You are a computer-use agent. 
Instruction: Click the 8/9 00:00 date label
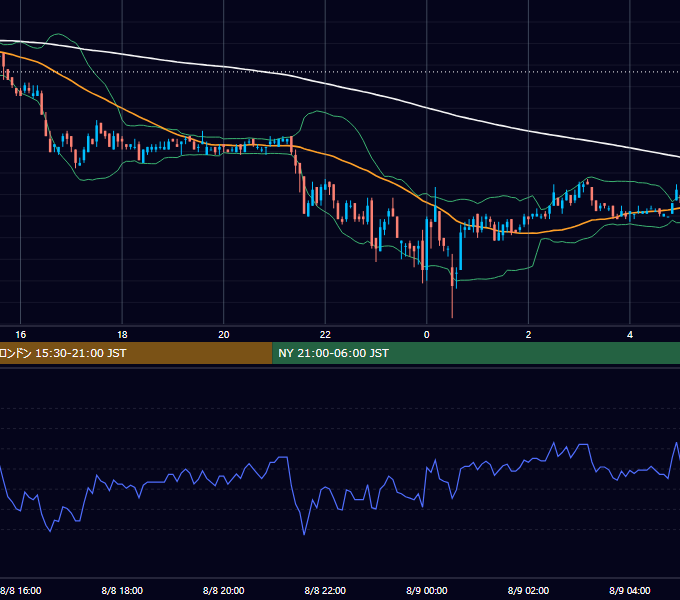tap(427, 591)
